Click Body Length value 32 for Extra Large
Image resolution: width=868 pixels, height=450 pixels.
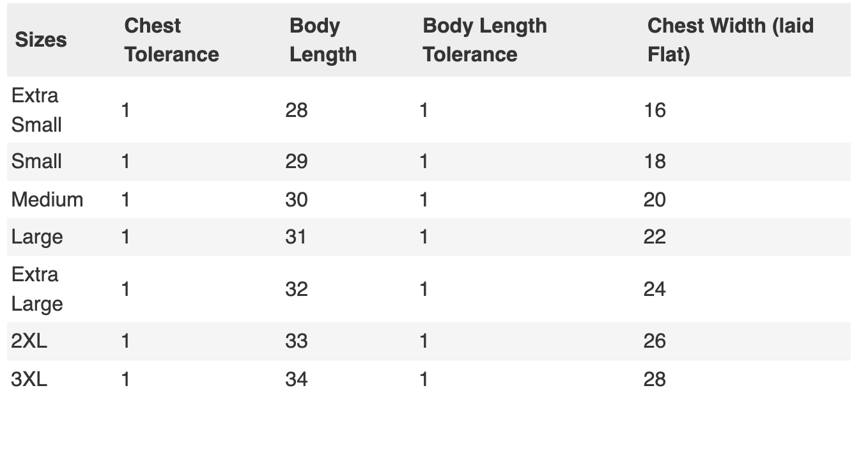297,289
